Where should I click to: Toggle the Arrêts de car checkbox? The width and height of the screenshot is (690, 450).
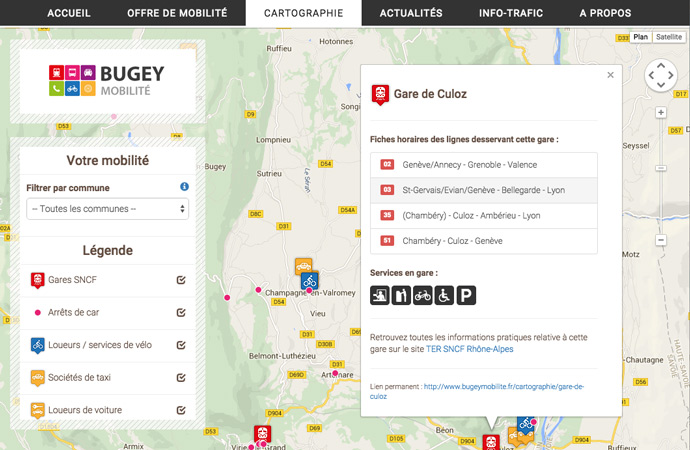pos(181,312)
